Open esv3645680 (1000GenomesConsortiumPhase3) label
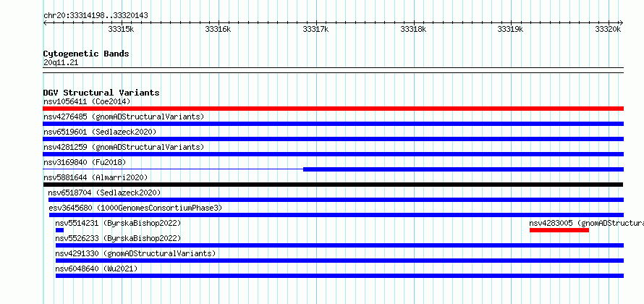The image size is (644, 304). (x=135, y=208)
